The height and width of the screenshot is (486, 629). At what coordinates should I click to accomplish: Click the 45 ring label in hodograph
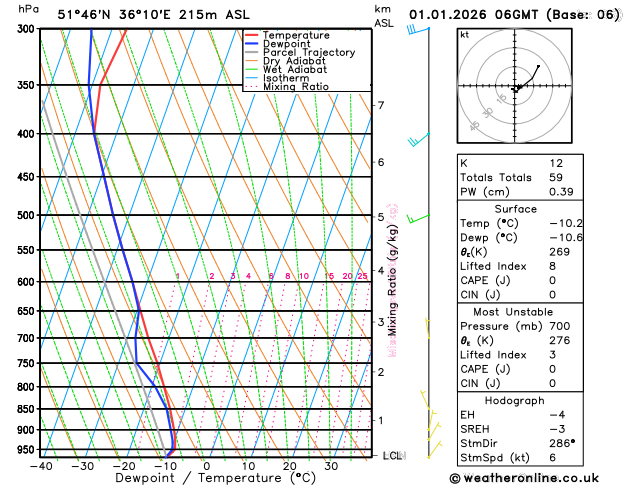pyautogui.click(x=475, y=126)
